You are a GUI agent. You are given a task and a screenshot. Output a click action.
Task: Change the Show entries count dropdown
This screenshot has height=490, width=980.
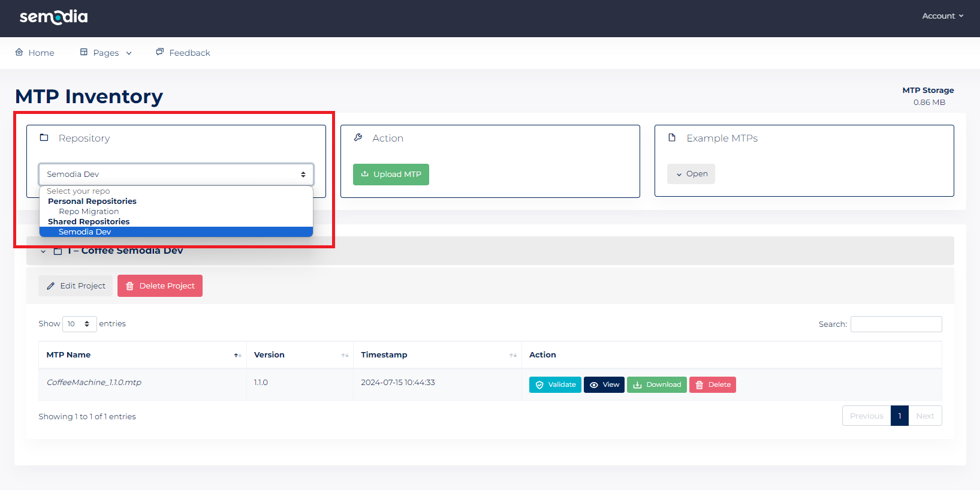point(79,324)
